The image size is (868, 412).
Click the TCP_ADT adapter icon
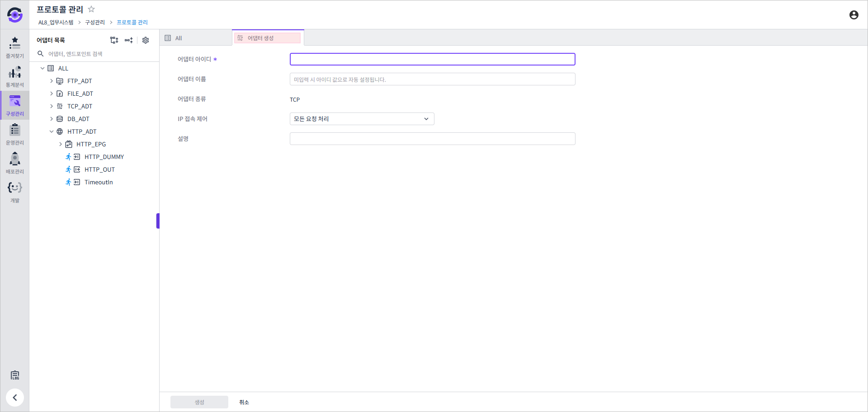[60, 106]
